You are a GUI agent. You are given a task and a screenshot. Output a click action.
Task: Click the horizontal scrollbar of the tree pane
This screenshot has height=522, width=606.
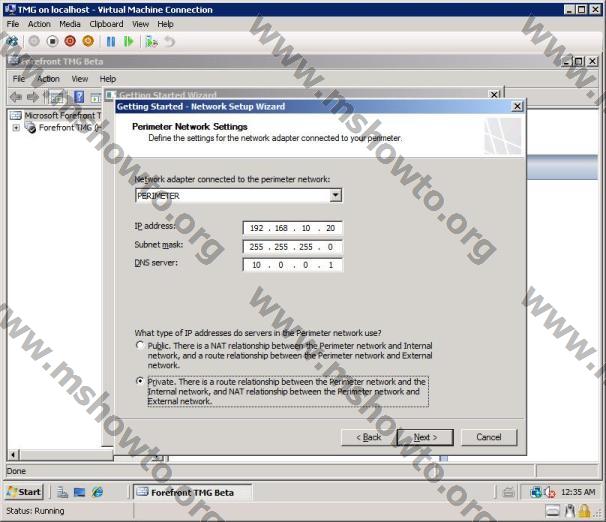point(55,456)
